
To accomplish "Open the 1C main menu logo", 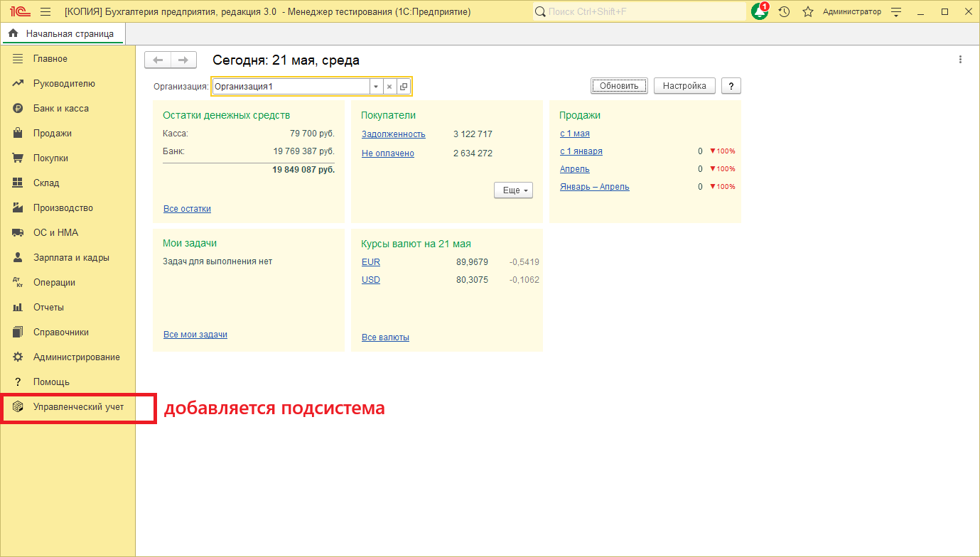I will coord(19,12).
